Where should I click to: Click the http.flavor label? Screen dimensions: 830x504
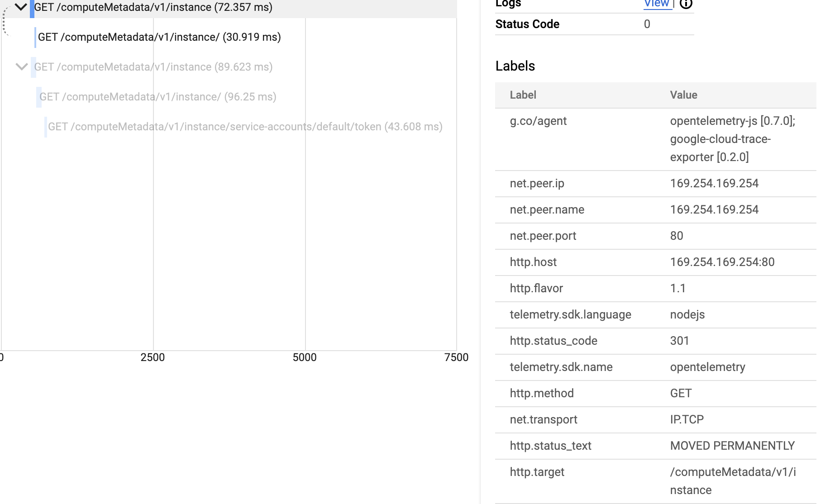pyautogui.click(x=536, y=288)
